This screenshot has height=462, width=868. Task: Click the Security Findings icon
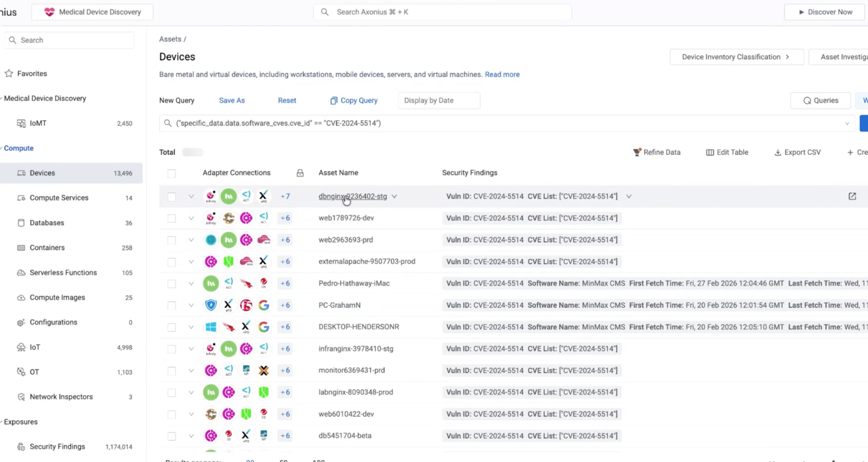pyautogui.click(x=21, y=447)
